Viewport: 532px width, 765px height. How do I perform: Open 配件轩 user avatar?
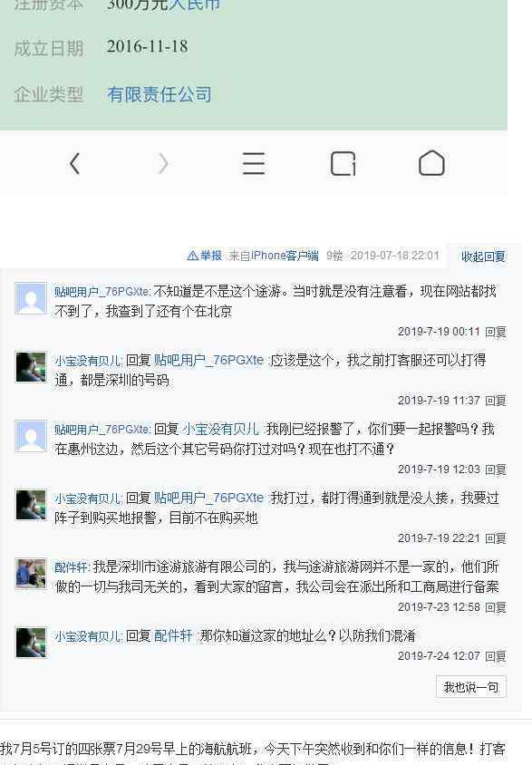[31, 573]
